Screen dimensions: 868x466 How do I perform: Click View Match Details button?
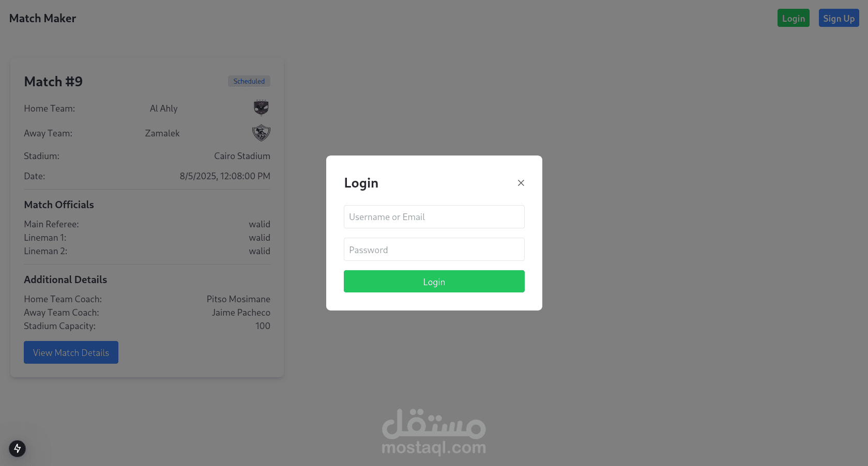tap(71, 352)
